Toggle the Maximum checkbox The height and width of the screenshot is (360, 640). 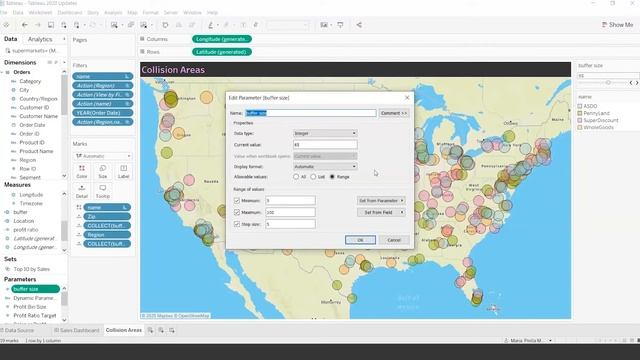click(x=237, y=212)
